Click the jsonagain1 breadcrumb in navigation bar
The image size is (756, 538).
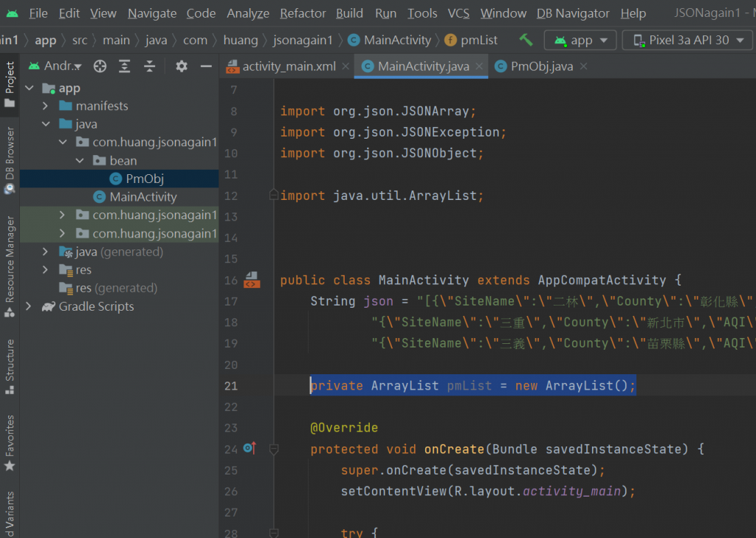click(x=303, y=40)
